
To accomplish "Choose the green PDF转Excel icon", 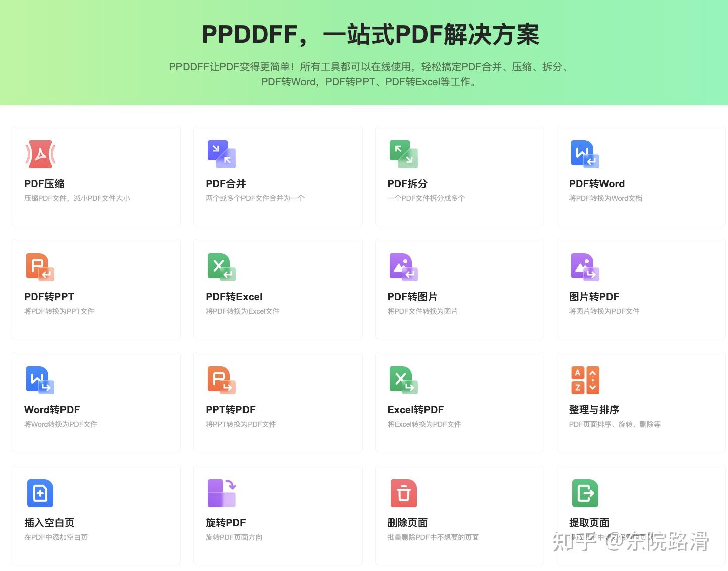I will tap(222, 267).
